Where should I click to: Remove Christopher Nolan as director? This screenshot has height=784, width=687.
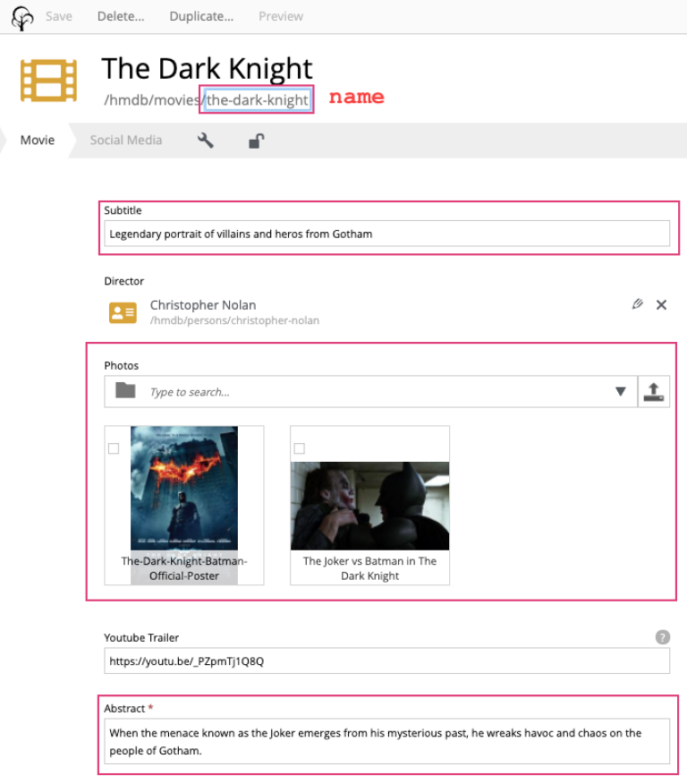coord(661,304)
